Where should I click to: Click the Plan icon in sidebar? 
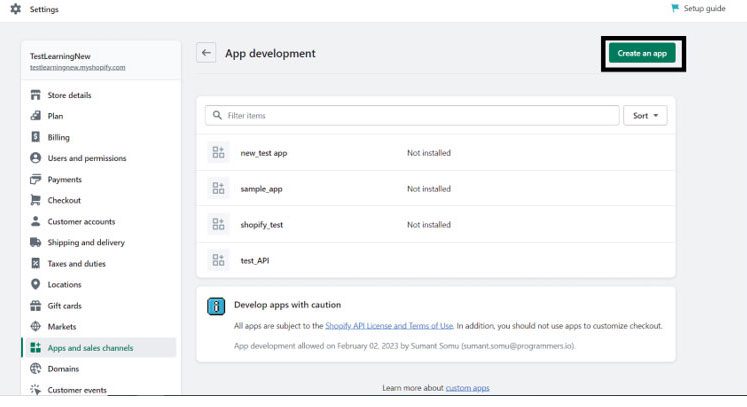(36, 116)
